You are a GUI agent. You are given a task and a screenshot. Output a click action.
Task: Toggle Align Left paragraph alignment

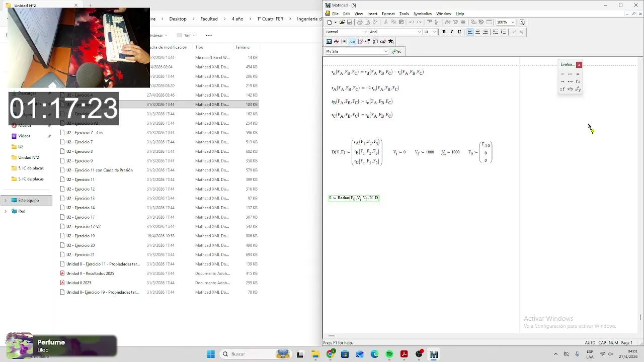(470, 32)
